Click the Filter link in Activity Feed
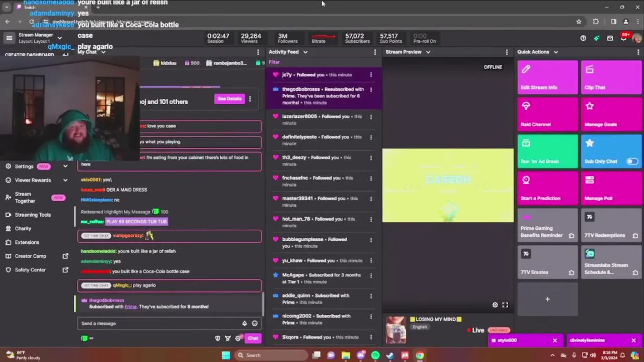644x362 pixels. pos(274,62)
